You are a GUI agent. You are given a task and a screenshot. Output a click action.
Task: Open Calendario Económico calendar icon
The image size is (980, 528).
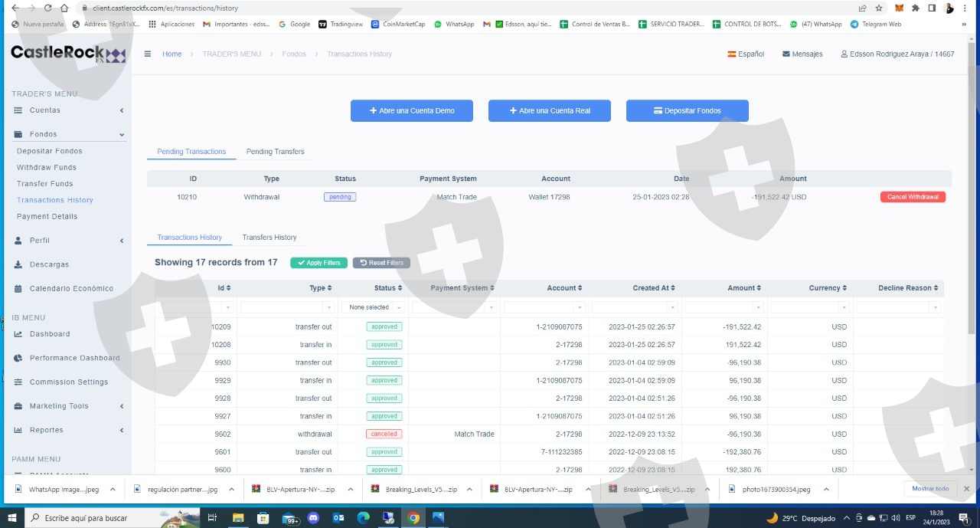[x=18, y=289]
